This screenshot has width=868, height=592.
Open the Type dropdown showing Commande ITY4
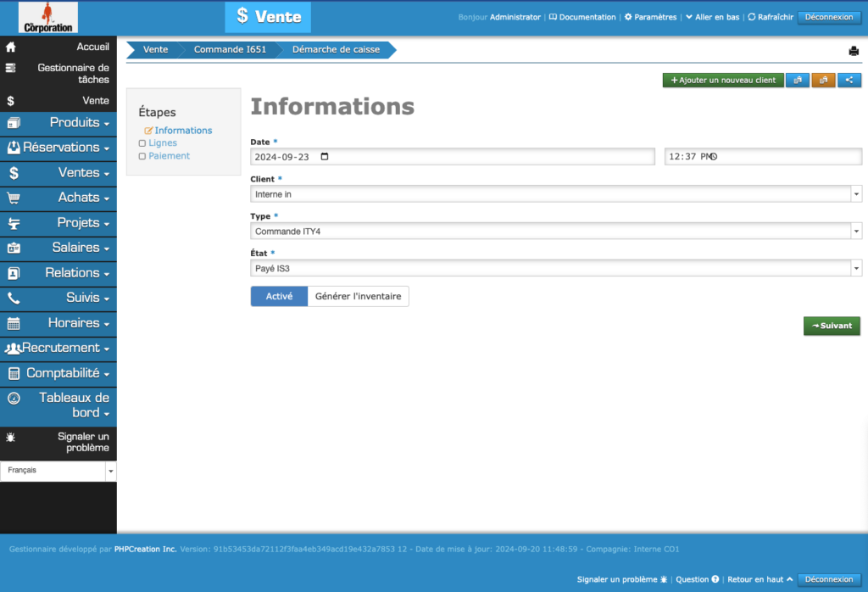tap(555, 231)
